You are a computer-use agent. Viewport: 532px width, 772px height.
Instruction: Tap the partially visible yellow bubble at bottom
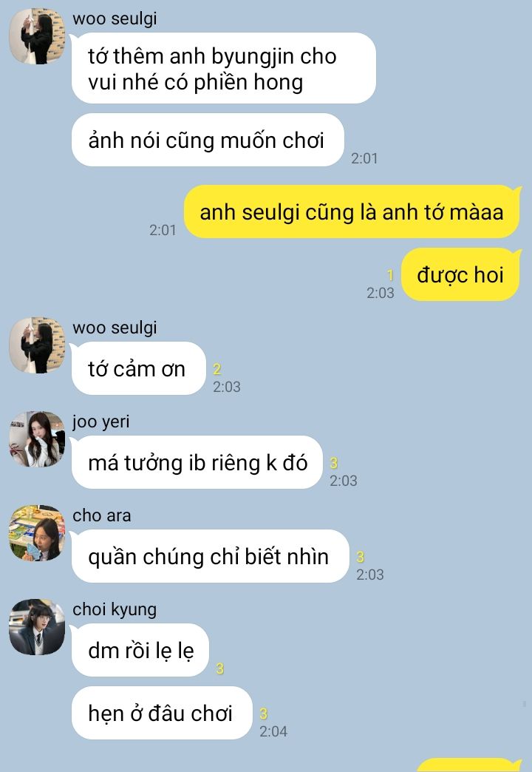pos(469,765)
